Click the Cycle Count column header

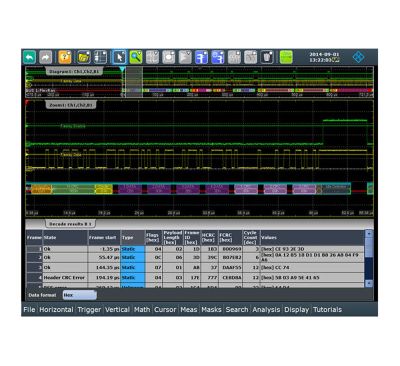pos(251,238)
